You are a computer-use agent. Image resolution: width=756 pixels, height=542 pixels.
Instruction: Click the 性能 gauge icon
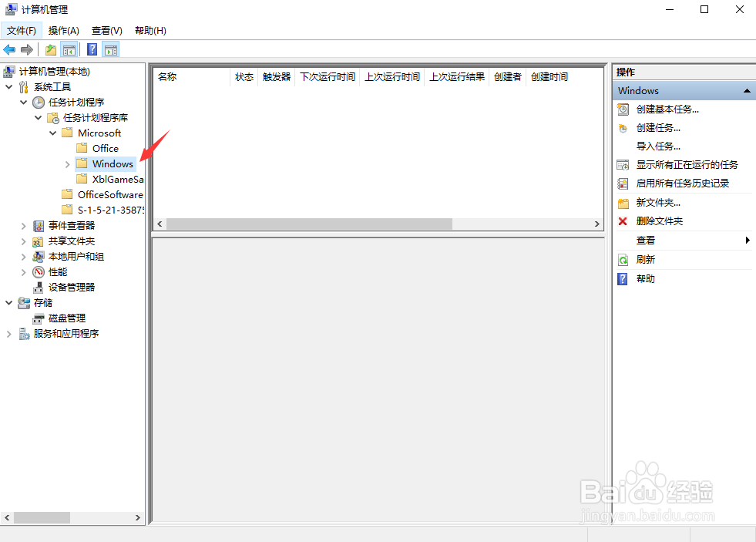point(39,272)
